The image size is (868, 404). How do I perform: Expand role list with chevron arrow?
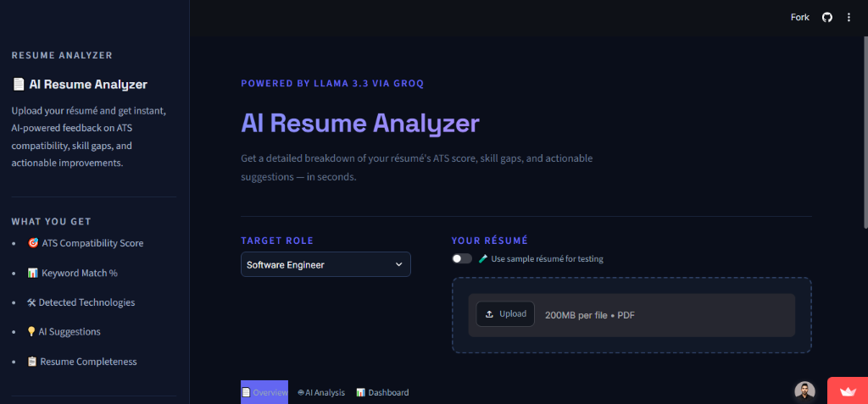coord(398,264)
